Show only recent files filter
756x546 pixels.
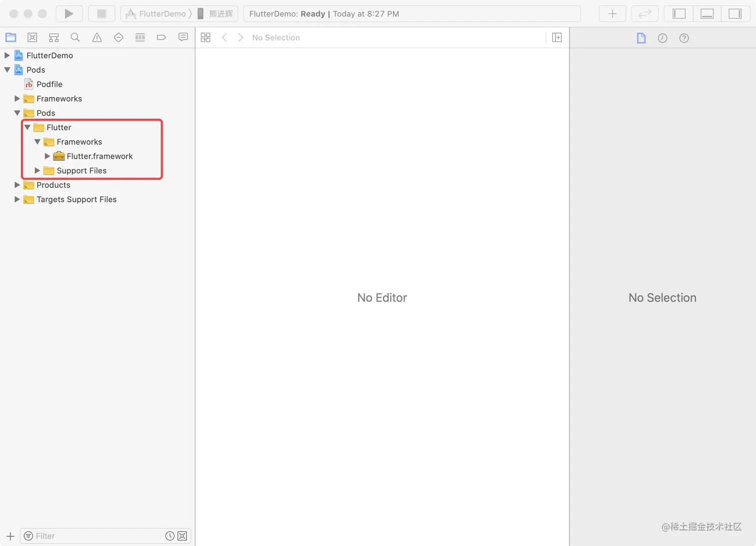click(x=170, y=536)
